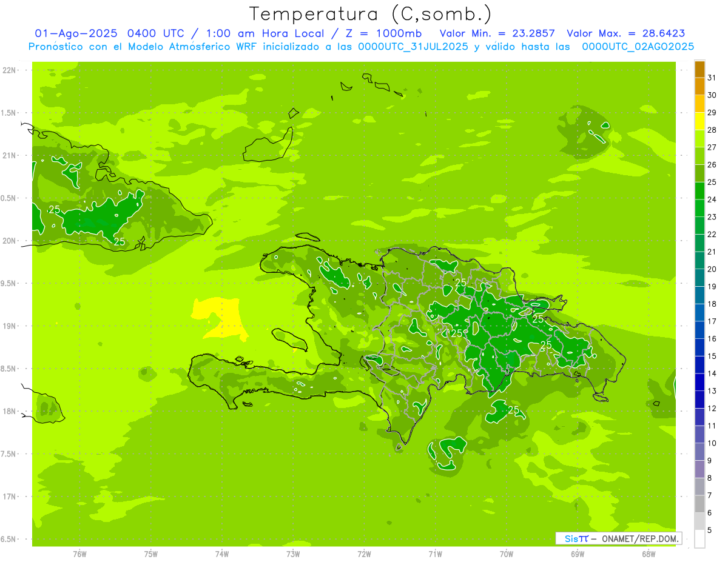
Task: Click the colorbar label "31"
Action: tap(712, 78)
